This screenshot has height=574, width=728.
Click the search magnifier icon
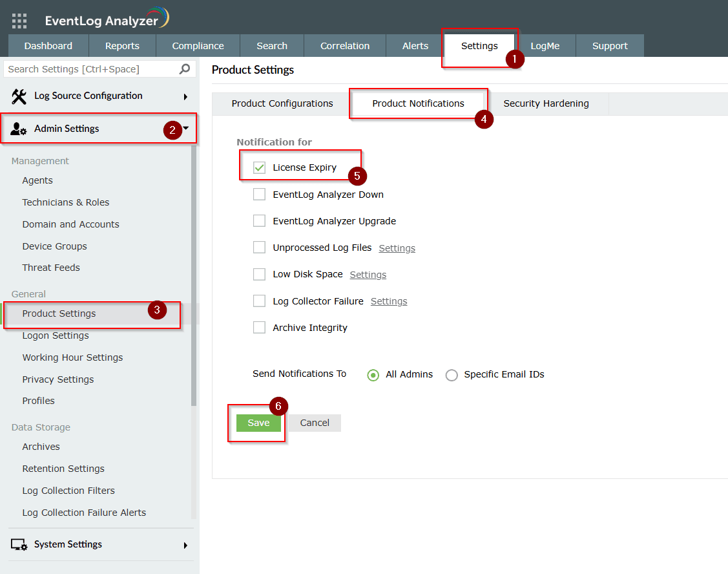click(x=185, y=69)
